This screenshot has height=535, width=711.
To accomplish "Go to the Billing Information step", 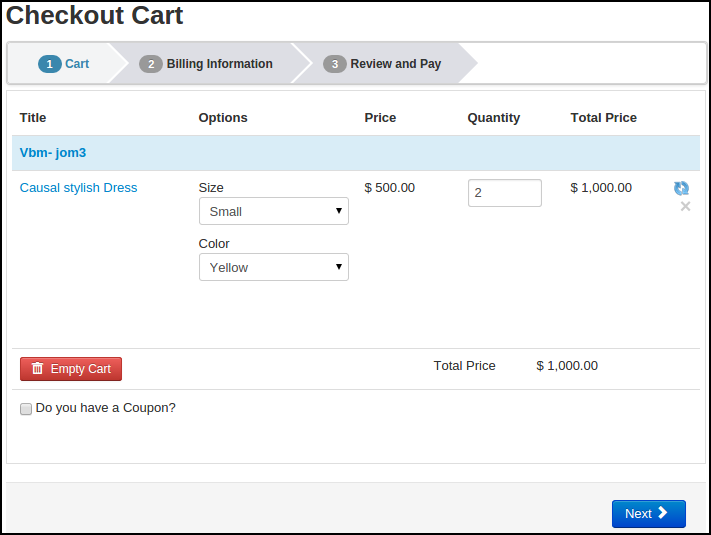I will click(x=219, y=64).
